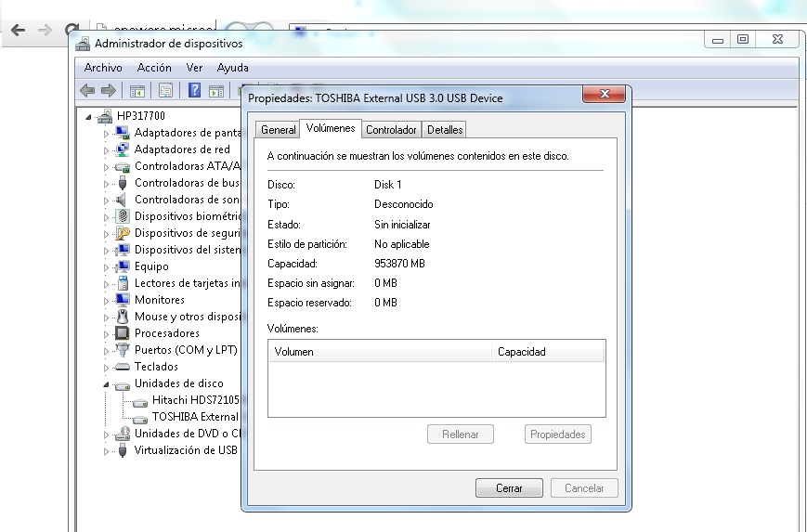The height and width of the screenshot is (532, 807).
Task: Click the back arrow toolbar icon in Administrador de dispositivos
Action: click(87, 91)
